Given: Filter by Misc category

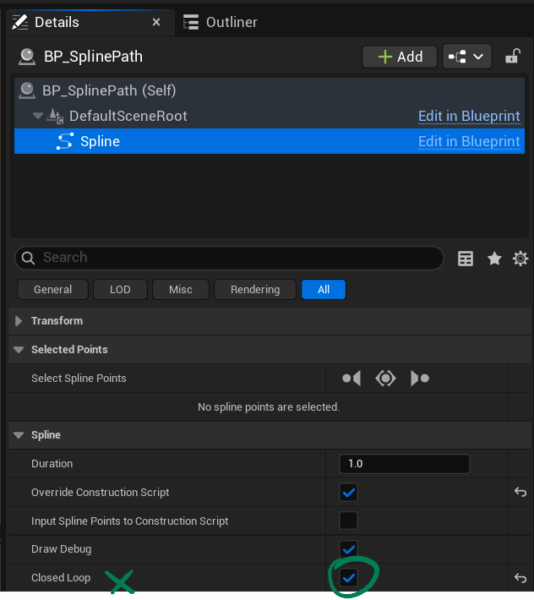Looking at the screenshot, I should 181,290.
